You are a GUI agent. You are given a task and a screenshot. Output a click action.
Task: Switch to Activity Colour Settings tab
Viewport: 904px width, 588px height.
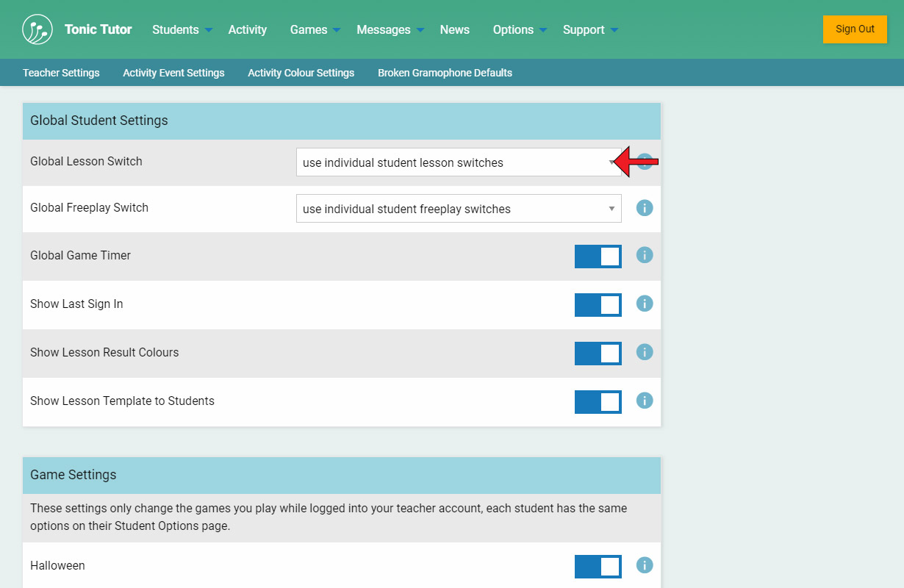click(x=301, y=73)
